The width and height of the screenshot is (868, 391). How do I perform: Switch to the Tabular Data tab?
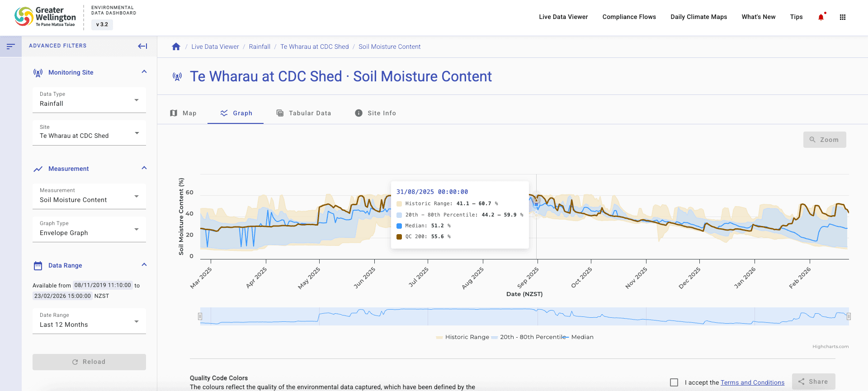(304, 113)
